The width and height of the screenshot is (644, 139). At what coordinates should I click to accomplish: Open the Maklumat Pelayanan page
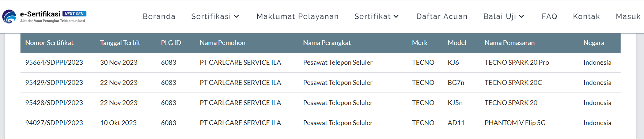tap(298, 16)
